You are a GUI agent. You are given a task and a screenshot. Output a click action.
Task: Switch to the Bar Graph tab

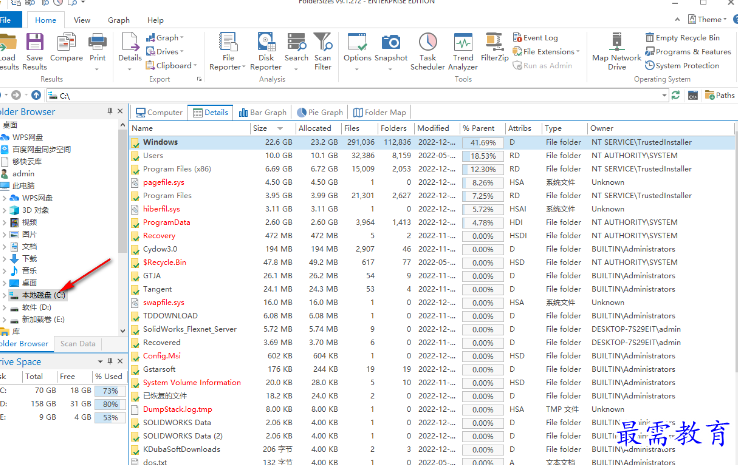263,112
